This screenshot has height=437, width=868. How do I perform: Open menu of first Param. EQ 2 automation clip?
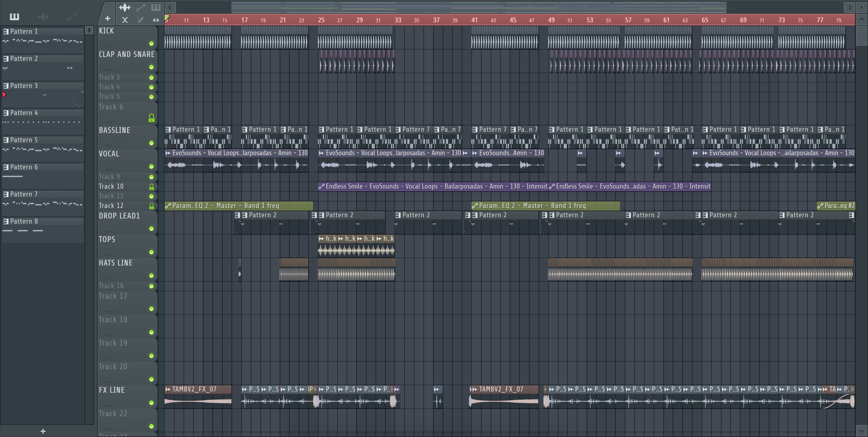pos(168,206)
